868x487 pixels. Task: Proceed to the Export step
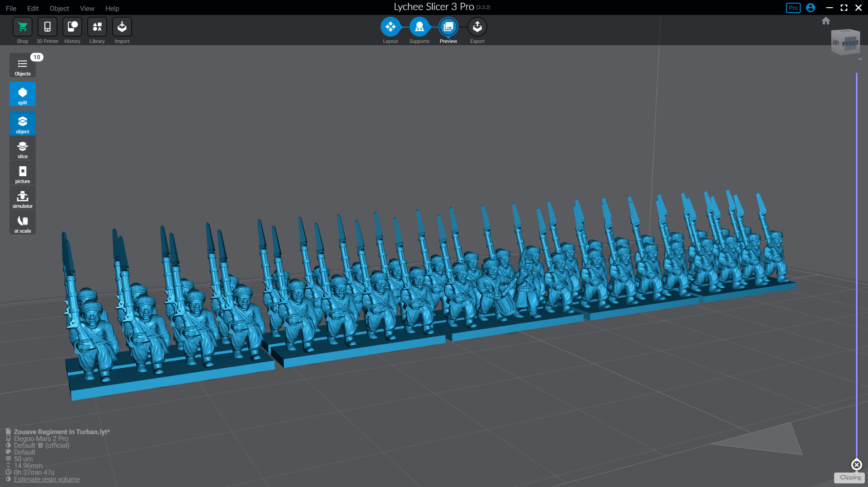(x=477, y=27)
